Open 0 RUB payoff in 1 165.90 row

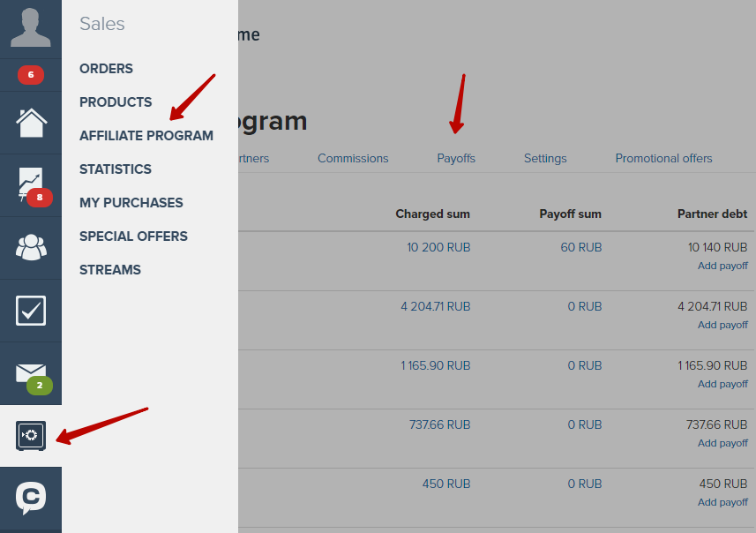pos(584,365)
